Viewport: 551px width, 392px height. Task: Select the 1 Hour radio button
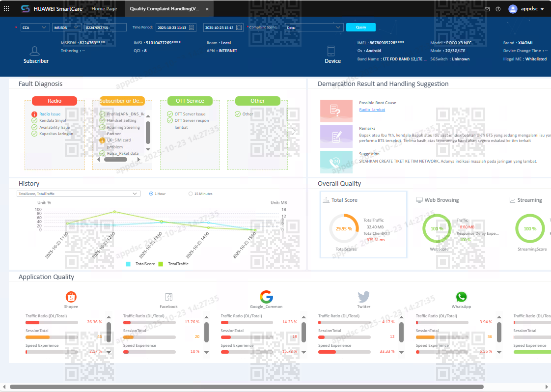point(151,194)
